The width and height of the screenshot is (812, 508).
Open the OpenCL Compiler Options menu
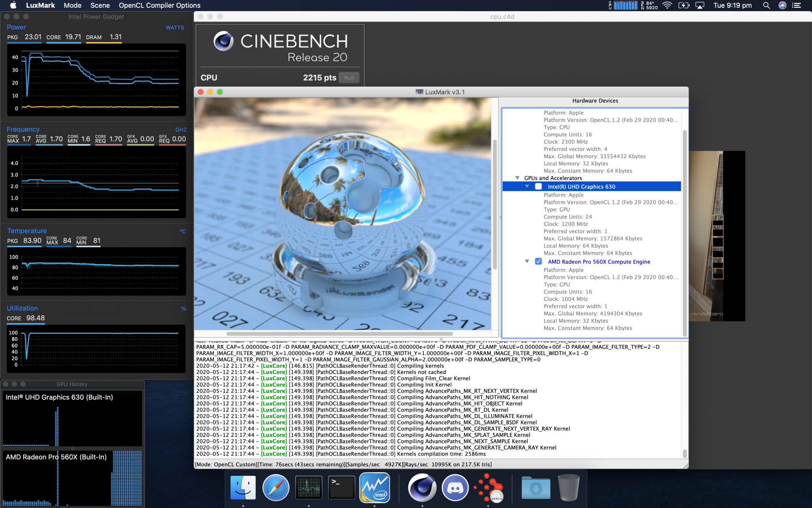[x=159, y=5]
